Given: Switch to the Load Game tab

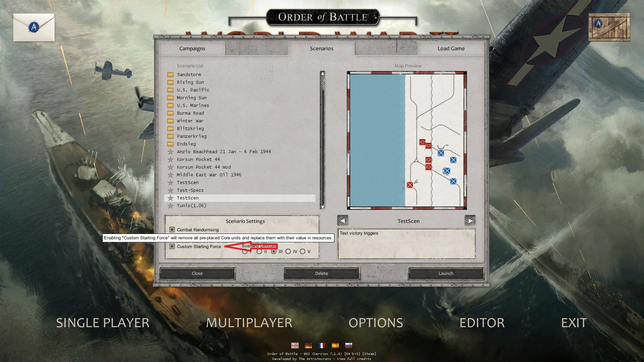Looking at the screenshot, I should (451, 48).
